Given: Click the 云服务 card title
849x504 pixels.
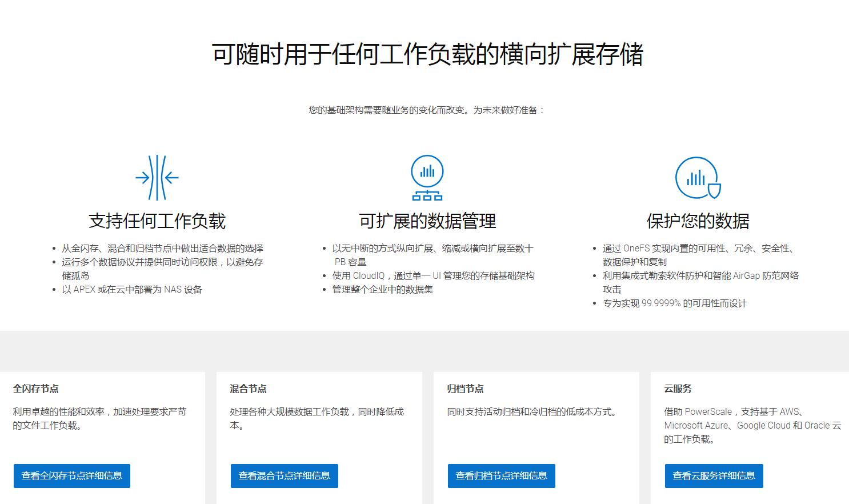Looking at the screenshot, I should tap(678, 389).
